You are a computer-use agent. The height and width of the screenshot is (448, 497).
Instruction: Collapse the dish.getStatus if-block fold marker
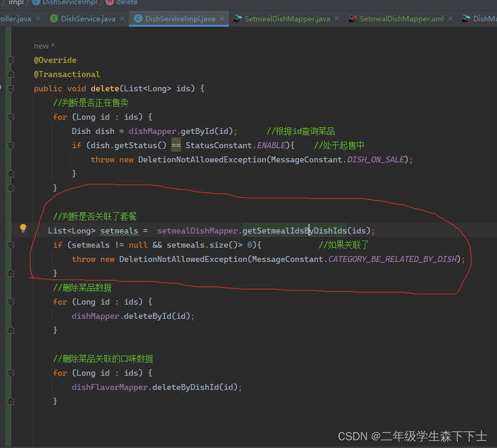click(x=11, y=145)
